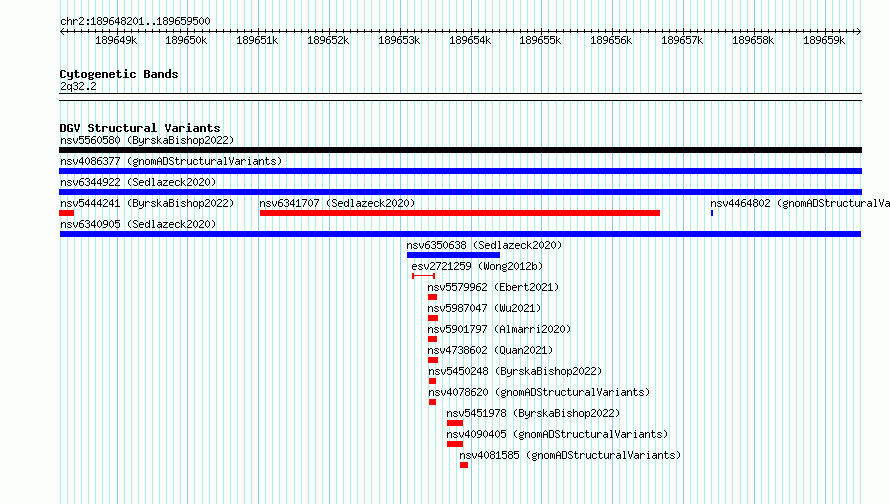Click the Cytogenetic Bands track title
The image size is (890, 504).
pyautogui.click(x=119, y=74)
